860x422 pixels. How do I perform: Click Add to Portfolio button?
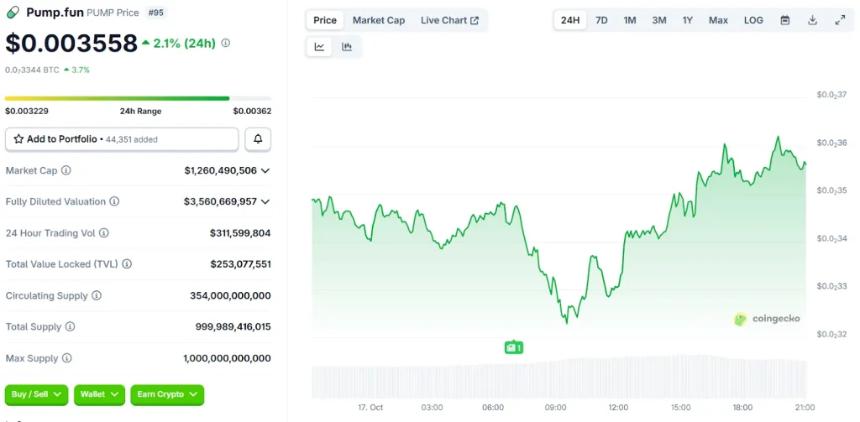122,139
